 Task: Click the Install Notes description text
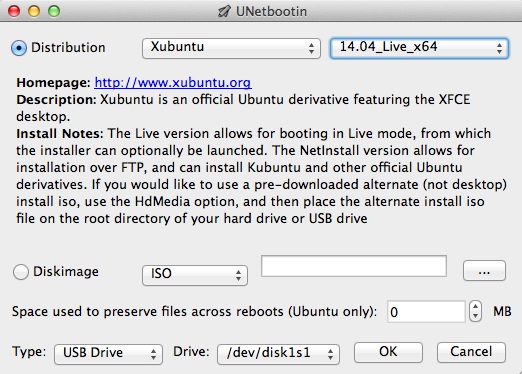pyautogui.click(x=262, y=176)
